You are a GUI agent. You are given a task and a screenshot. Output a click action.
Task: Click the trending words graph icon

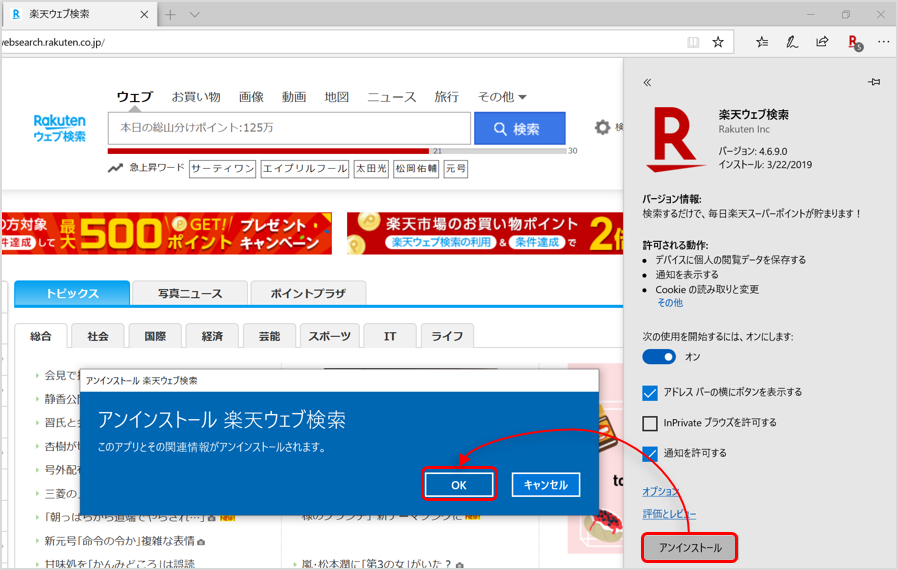[115, 168]
